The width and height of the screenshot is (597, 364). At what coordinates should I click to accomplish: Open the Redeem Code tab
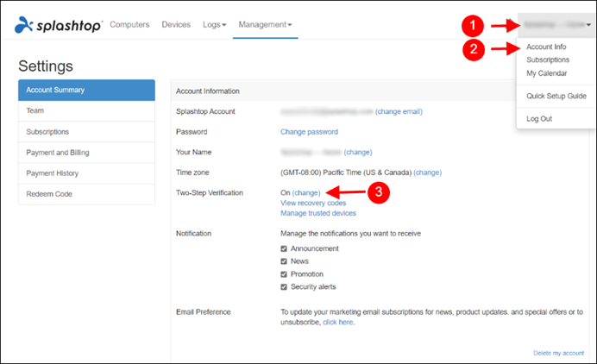coord(86,194)
